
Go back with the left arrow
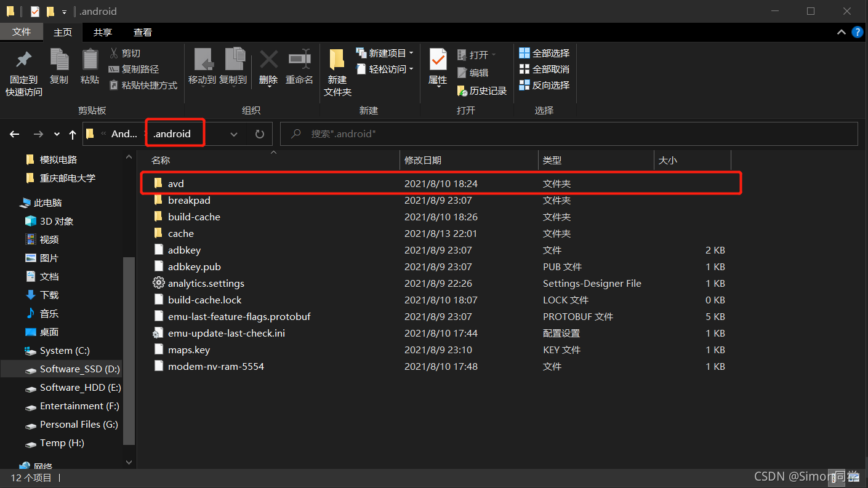pyautogui.click(x=15, y=134)
